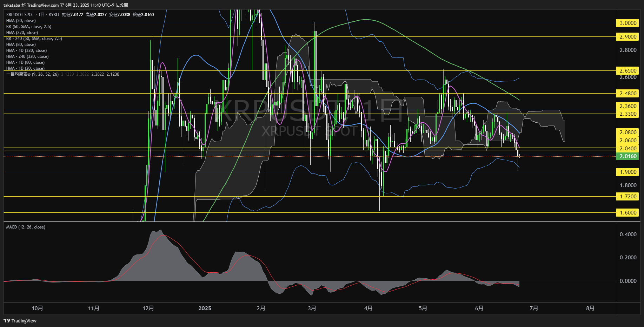Click the green 2.0160 current price label
Image resolution: width=644 pixels, height=327 pixels.
[x=628, y=156]
